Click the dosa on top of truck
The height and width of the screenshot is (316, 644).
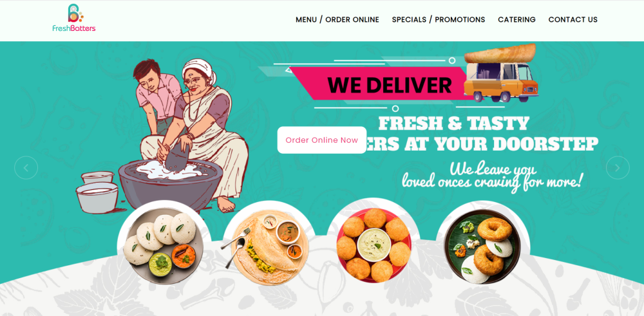tap(500, 53)
